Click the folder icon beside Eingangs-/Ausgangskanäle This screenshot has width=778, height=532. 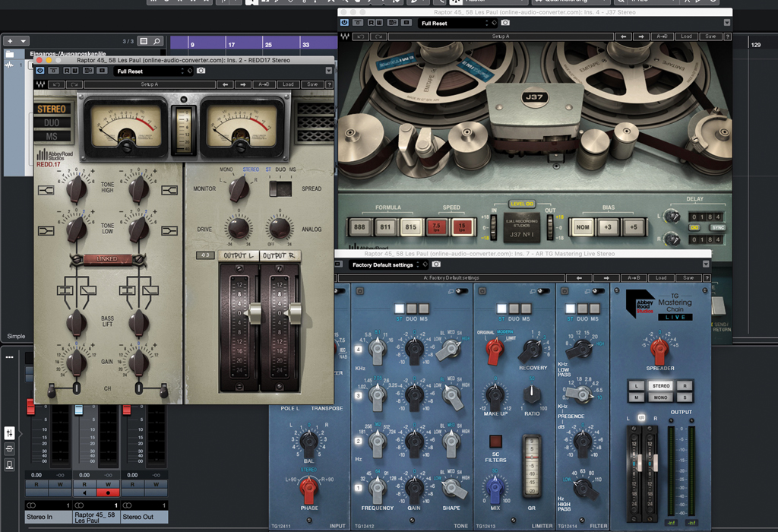tap(10, 54)
